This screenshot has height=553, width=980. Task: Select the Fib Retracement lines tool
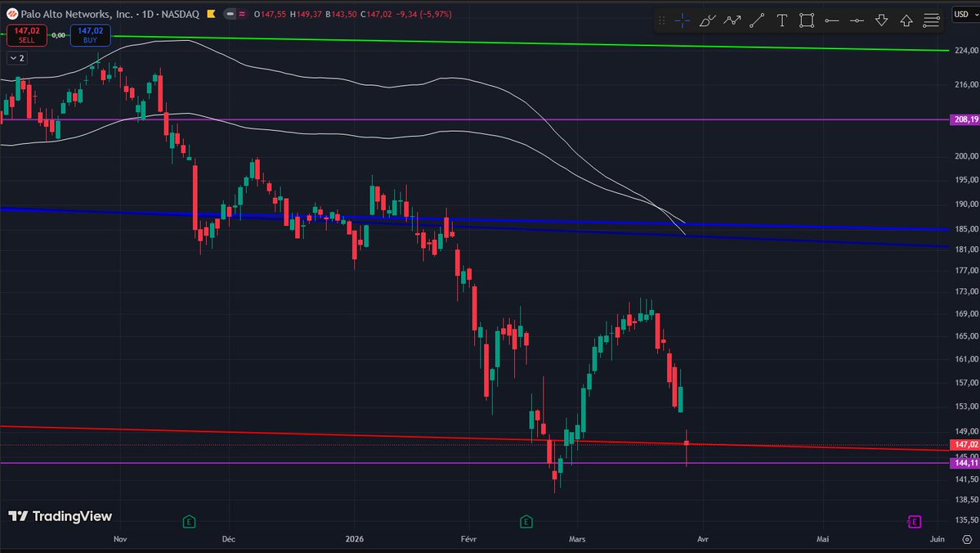point(931,20)
